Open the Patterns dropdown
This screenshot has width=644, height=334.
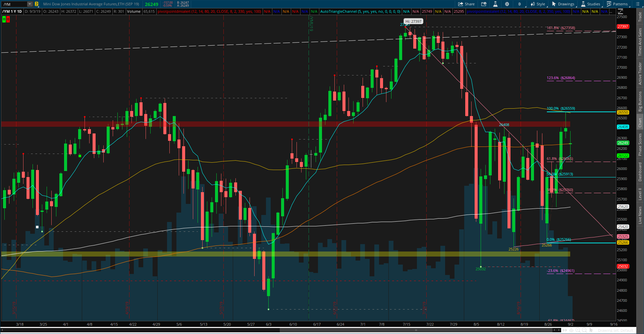pyautogui.click(x=617, y=4)
